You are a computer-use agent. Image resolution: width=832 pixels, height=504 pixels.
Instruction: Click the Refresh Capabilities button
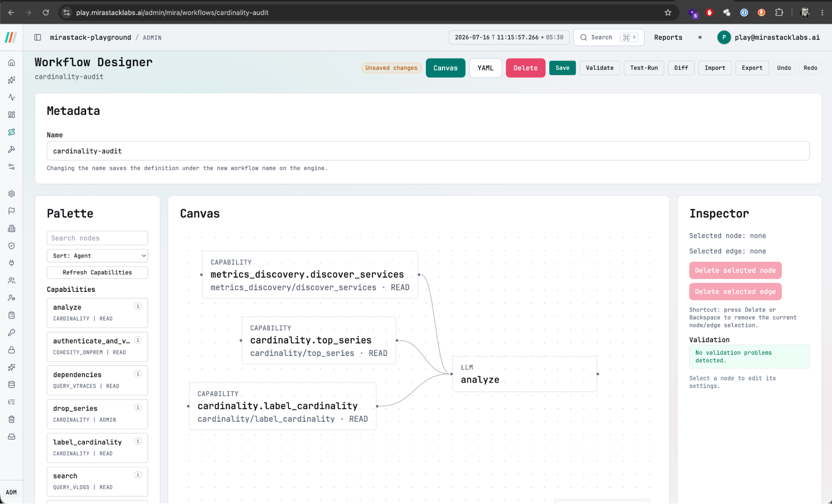(97, 272)
